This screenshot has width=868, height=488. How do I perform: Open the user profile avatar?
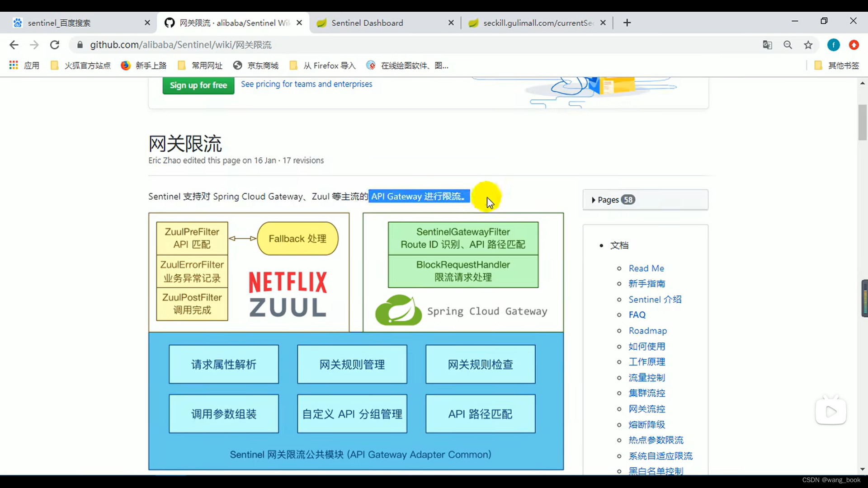coord(833,45)
